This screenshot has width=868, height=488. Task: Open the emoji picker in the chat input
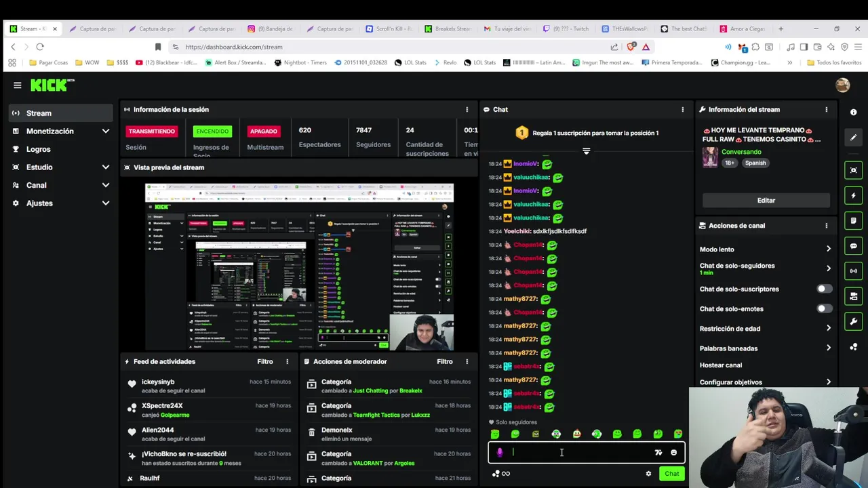(x=673, y=452)
